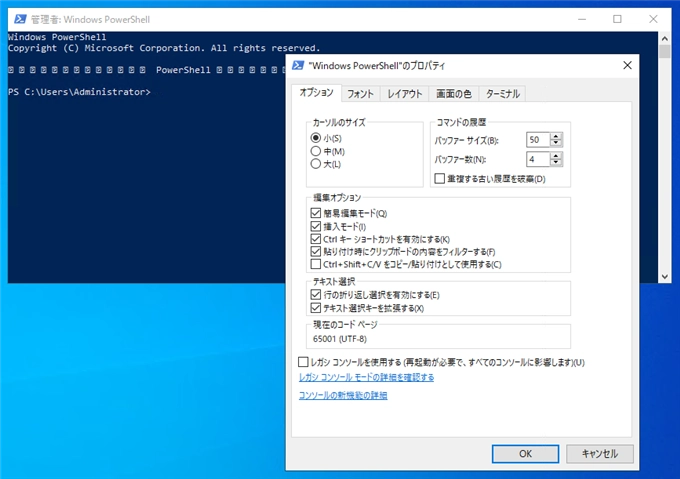680x479 pixels.
Task: Switch to the レイアウト tab
Action: tap(405, 94)
